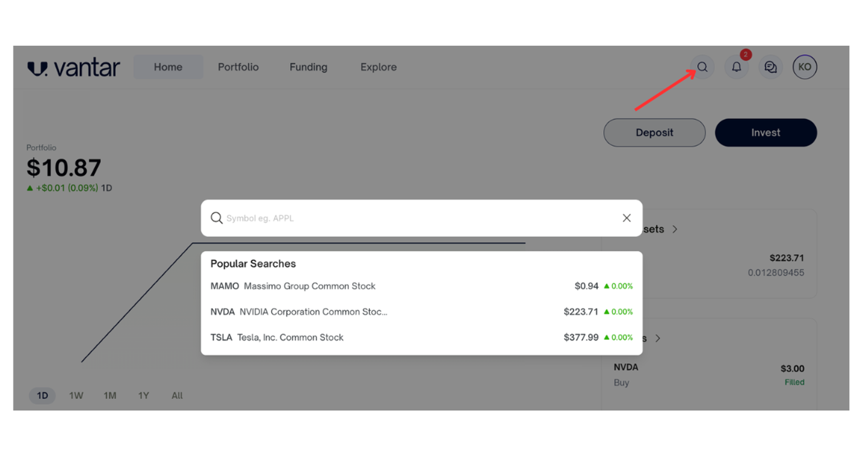Click the NVDA Buy order row

709,375
